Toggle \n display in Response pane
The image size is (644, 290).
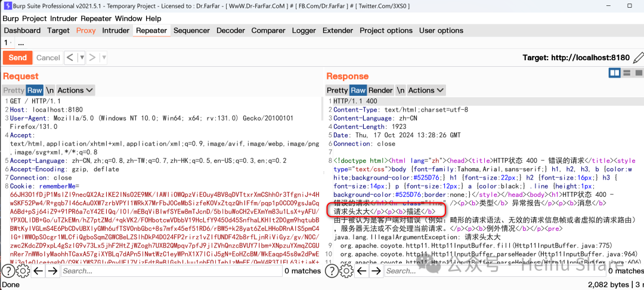click(x=401, y=90)
